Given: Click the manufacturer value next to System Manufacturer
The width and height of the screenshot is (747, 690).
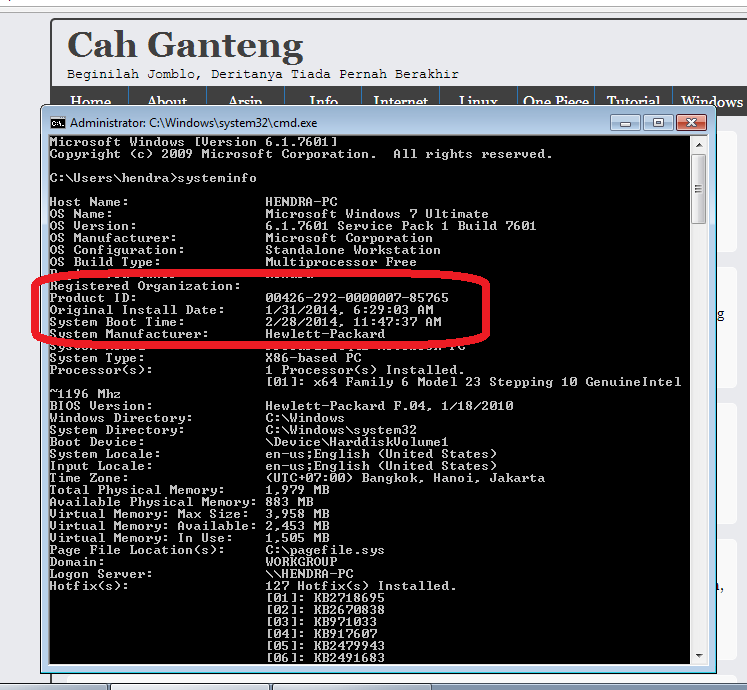Looking at the screenshot, I should (x=325, y=334).
